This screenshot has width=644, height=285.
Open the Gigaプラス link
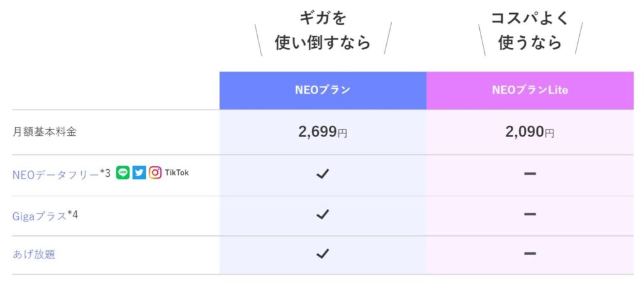[x=40, y=216]
